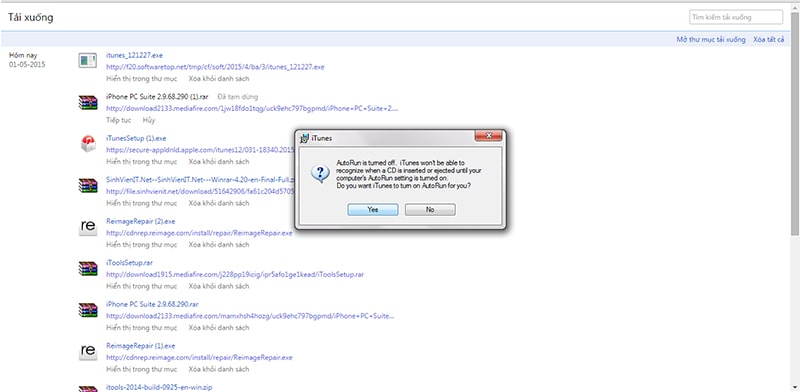The width and height of the screenshot is (800, 392).
Task: Click the WinRAR icon beside iPhone PC Suite 2.9.68.290.rar
Action: pyautogui.click(x=88, y=310)
